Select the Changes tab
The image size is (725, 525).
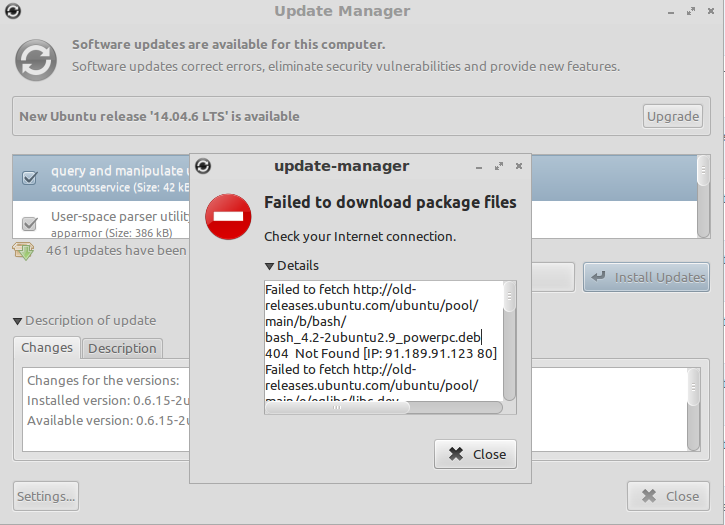pos(47,348)
